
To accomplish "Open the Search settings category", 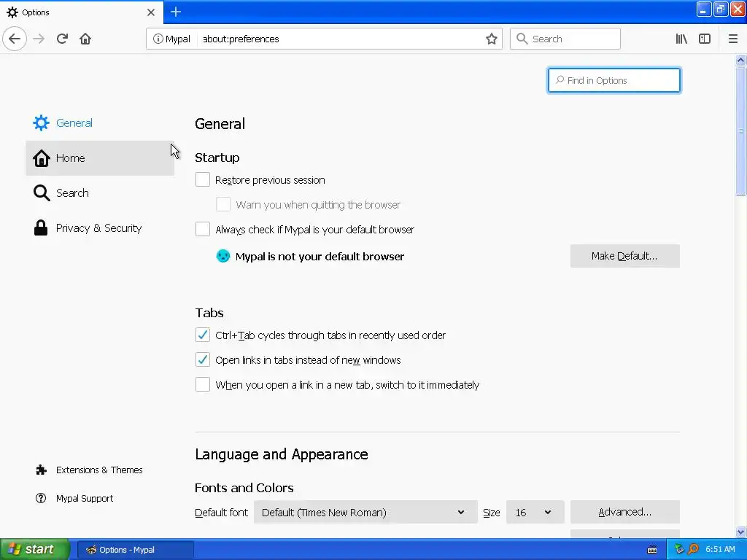I will tap(100, 192).
